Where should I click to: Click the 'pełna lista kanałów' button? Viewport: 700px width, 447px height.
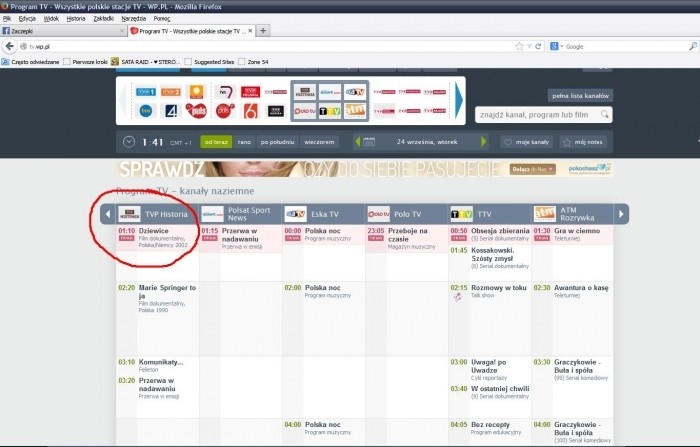click(x=580, y=96)
